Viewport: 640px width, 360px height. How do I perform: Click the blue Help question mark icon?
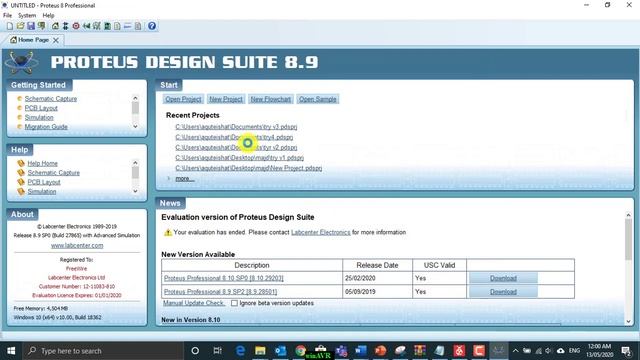tap(152, 26)
